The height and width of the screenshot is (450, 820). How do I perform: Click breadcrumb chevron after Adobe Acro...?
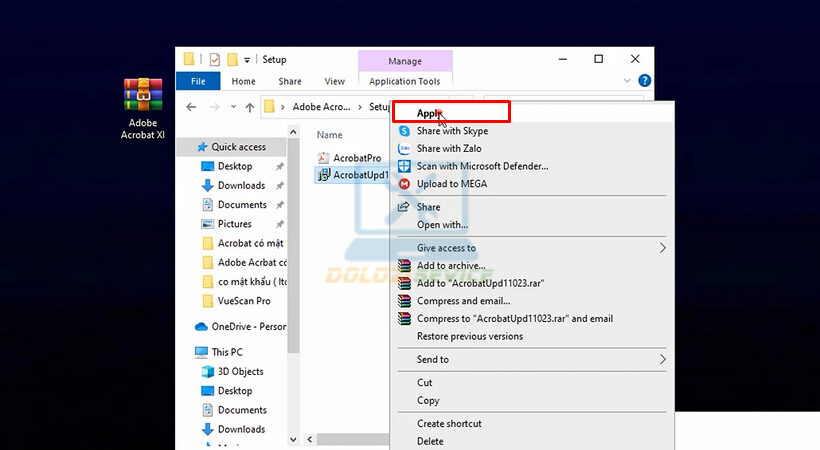pyautogui.click(x=360, y=107)
